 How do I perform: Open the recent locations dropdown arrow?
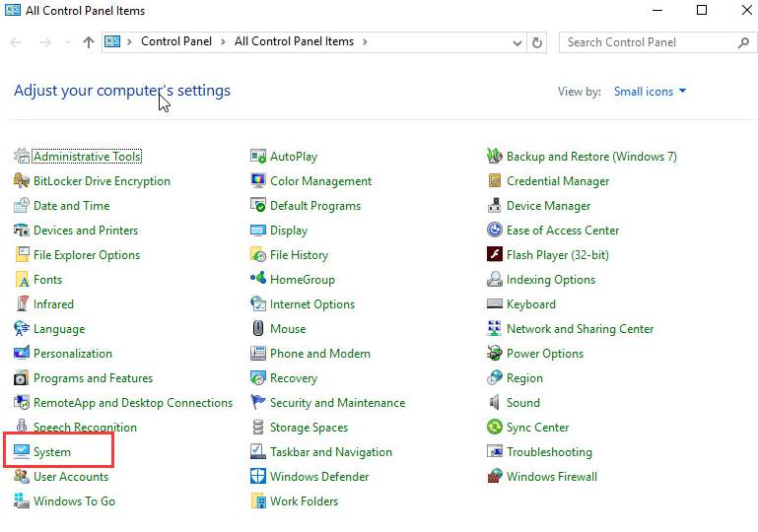coord(68,42)
